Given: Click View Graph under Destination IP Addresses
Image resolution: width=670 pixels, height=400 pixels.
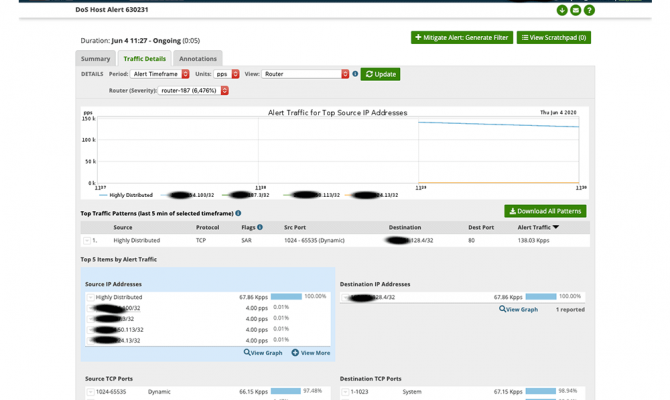Looking at the screenshot, I should [518, 309].
